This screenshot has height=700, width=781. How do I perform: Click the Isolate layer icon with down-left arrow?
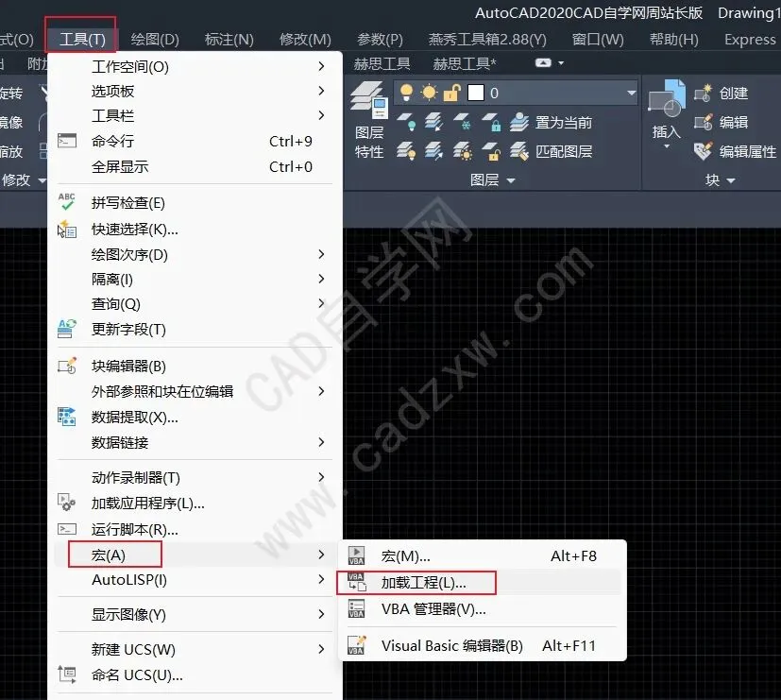(x=433, y=122)
